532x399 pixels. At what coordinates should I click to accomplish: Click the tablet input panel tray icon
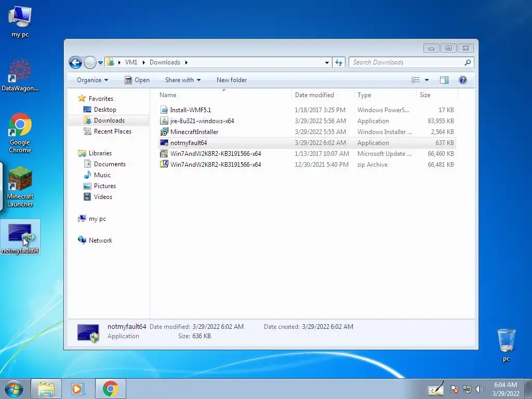[436, 389]
